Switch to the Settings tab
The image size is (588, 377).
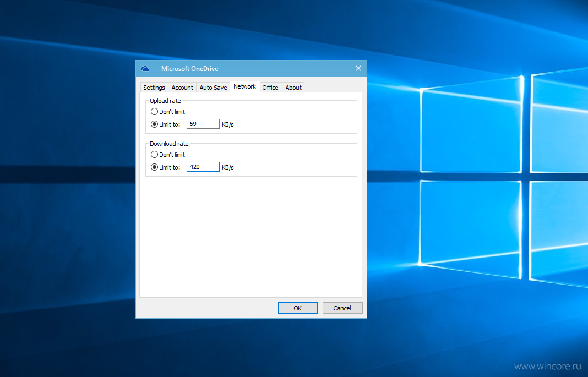154,88
